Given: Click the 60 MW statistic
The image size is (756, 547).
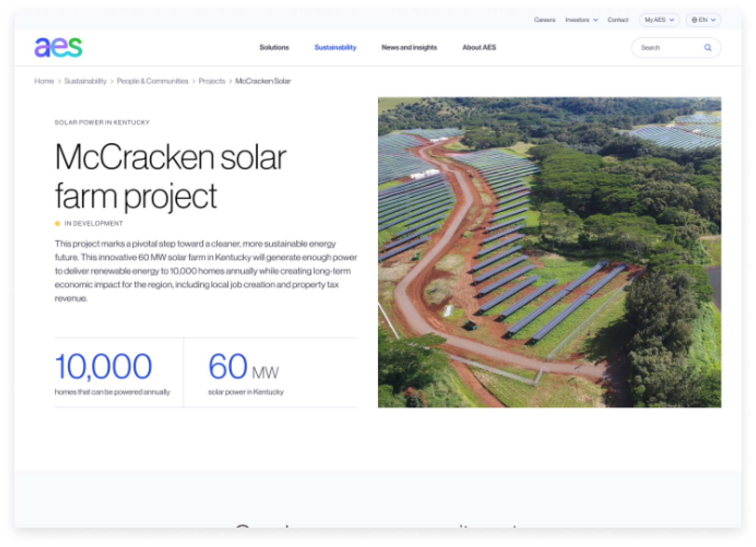Looking at the screenshot, I should point(243,367).
